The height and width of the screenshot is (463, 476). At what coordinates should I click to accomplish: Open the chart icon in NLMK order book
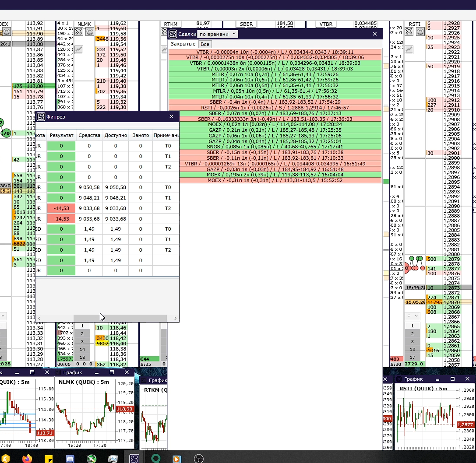(79, 50)
